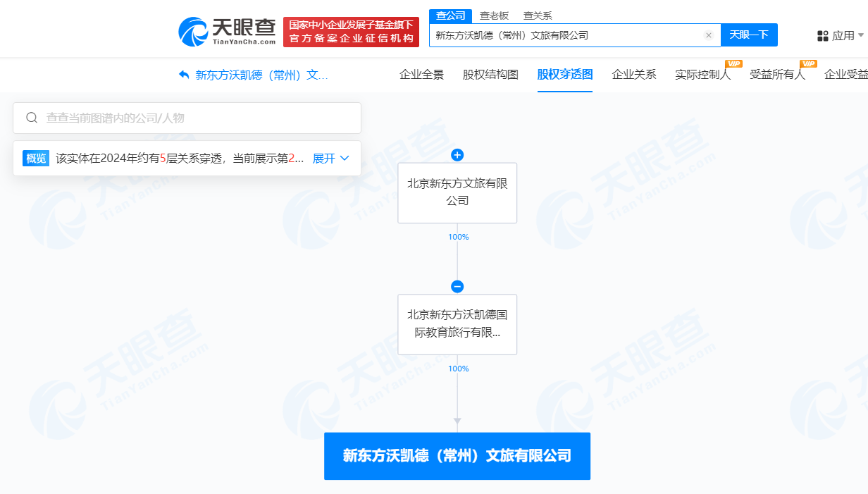Switch to 查老板 search tab

[x=494, y=16]
